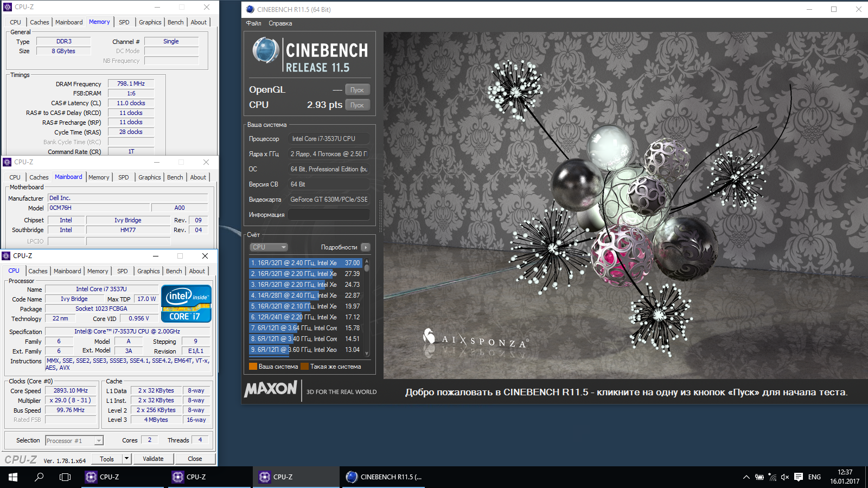Run the CPU test with Пуск
868x488 pixels.
(x=357, y=105)
